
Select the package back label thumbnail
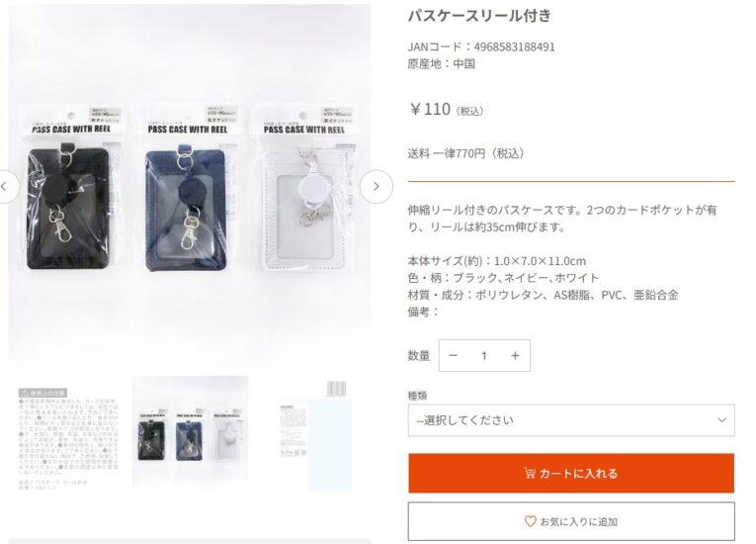pos(314,433)
